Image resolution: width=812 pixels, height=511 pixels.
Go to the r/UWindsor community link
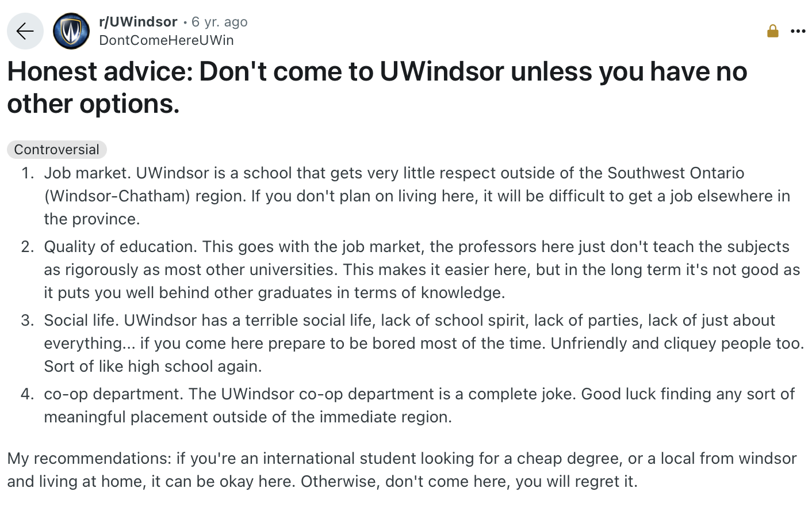click(x=138, y=22)
